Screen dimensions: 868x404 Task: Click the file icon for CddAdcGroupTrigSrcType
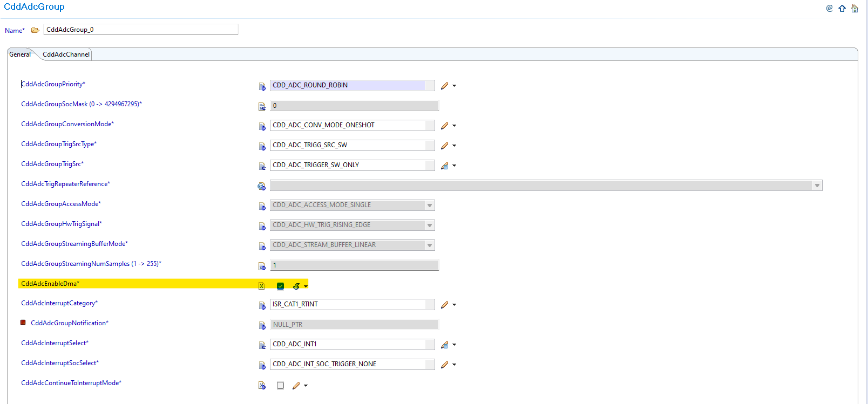[x=262, y=146]
